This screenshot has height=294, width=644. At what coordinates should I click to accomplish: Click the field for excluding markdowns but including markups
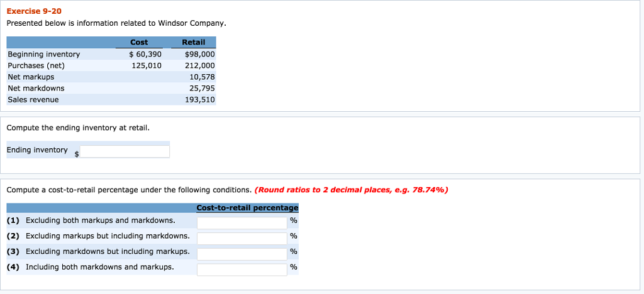coord(242,254)
